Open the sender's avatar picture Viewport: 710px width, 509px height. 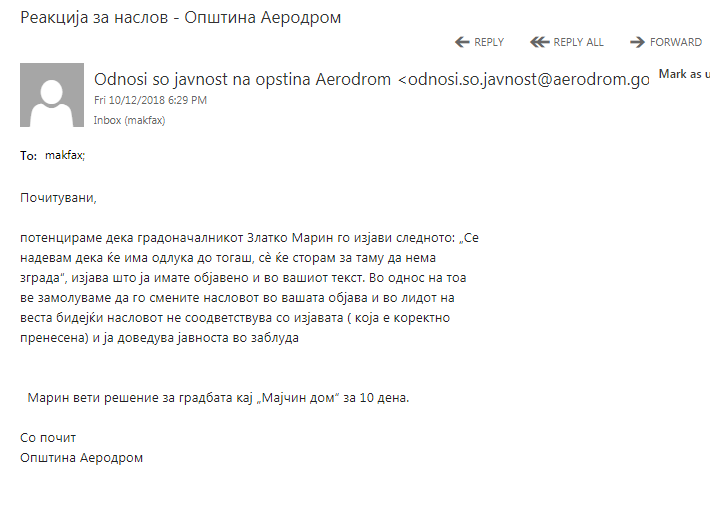[x=52, y=96]
